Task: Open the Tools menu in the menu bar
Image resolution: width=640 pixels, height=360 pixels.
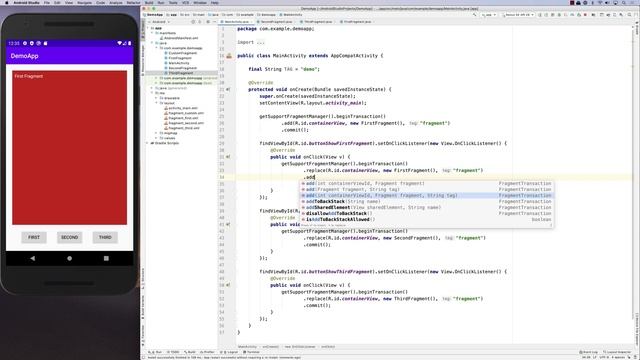Action: tap(173, 2)
